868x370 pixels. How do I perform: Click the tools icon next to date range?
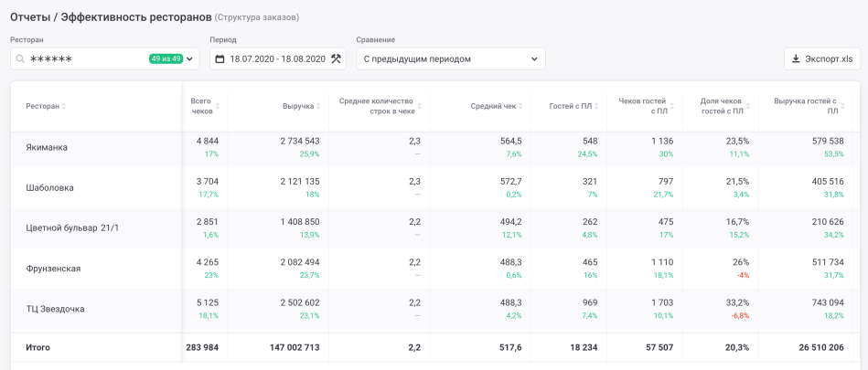coord(336,59)
